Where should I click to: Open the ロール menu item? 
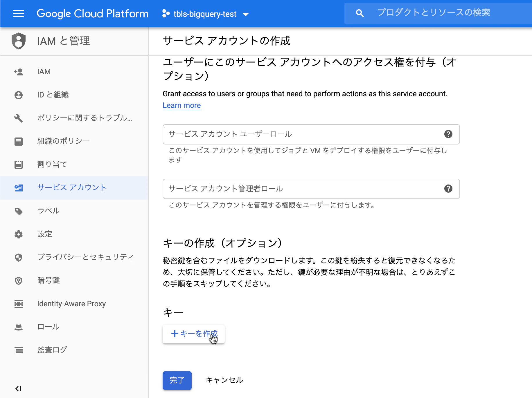[74, 327]
